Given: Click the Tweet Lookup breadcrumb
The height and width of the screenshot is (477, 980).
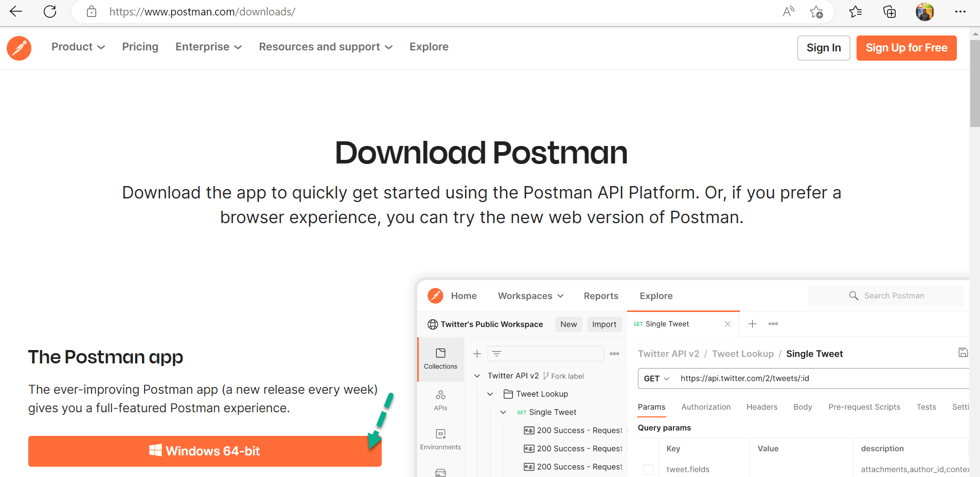Looking at the screenshot, I should coord(742,354).
